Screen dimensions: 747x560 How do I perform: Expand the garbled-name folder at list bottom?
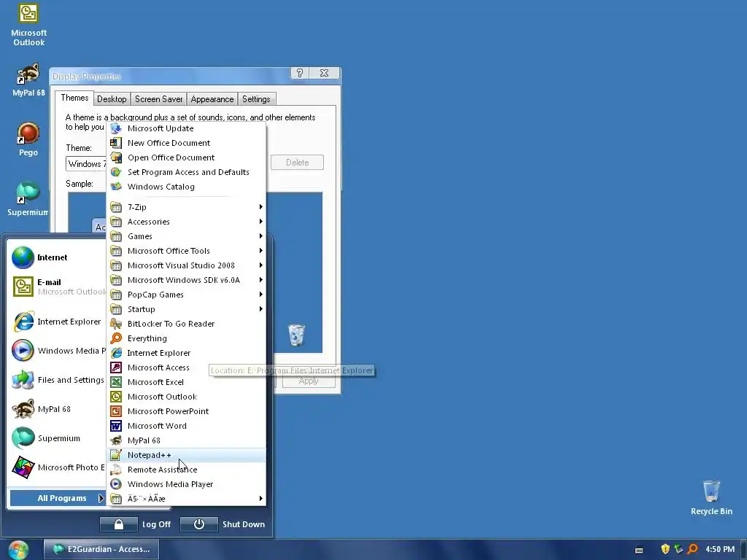click(x=186, y=499)
